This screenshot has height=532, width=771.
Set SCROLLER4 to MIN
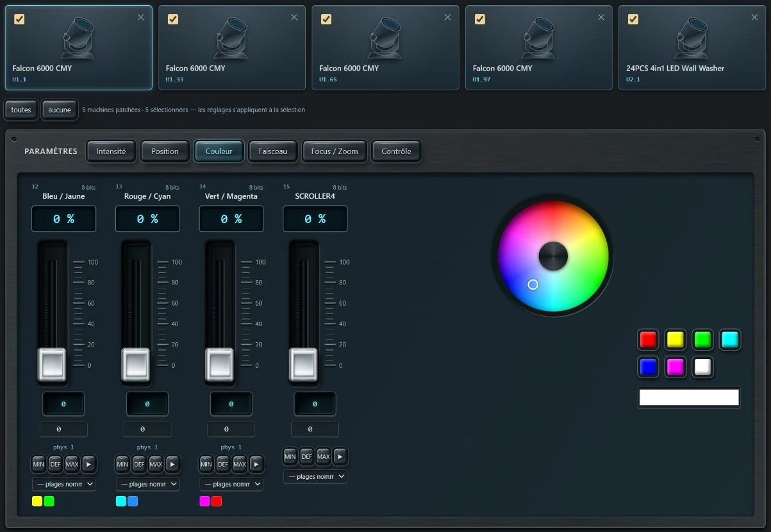[290, 457]
